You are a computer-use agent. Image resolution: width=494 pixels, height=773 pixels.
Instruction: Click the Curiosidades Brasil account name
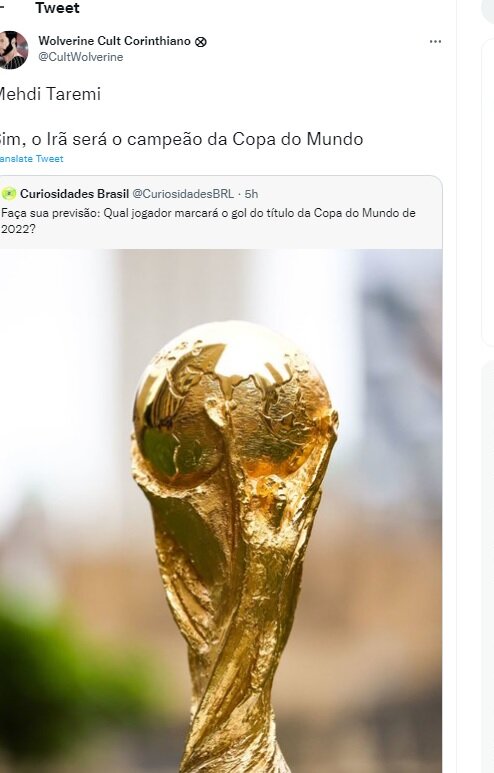[74, 194]
